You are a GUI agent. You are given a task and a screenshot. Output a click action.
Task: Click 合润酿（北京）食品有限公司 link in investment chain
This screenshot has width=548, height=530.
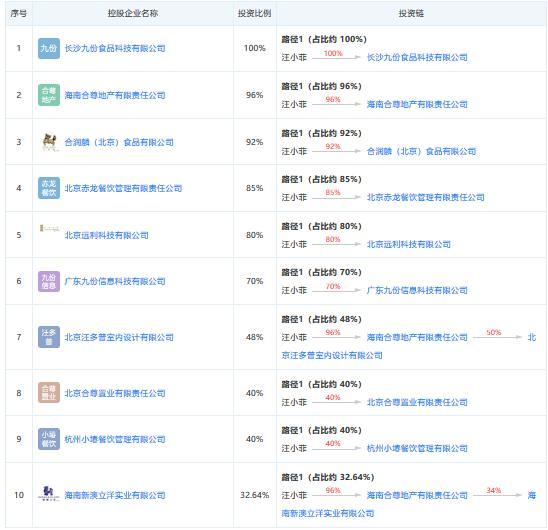(421, 151)
